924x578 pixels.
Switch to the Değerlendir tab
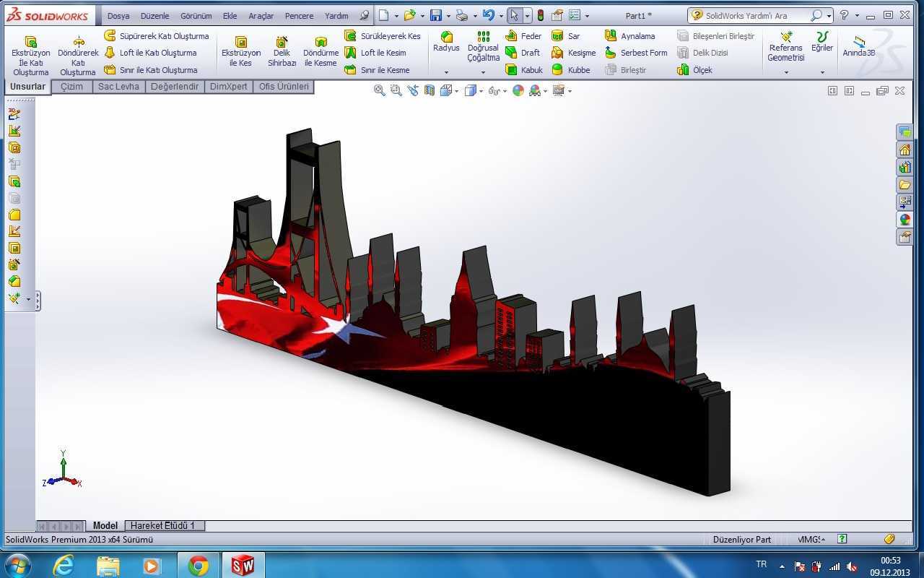coord(175,87)
